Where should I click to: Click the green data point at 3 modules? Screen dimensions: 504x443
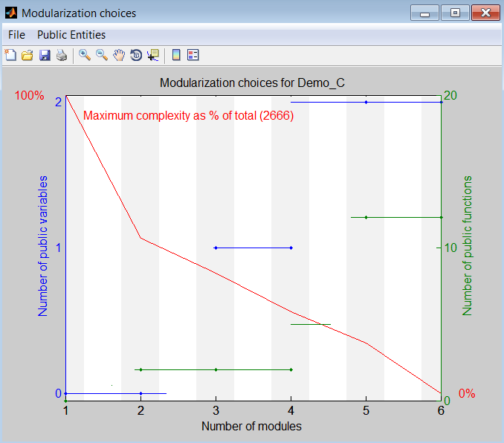[216, 369]
